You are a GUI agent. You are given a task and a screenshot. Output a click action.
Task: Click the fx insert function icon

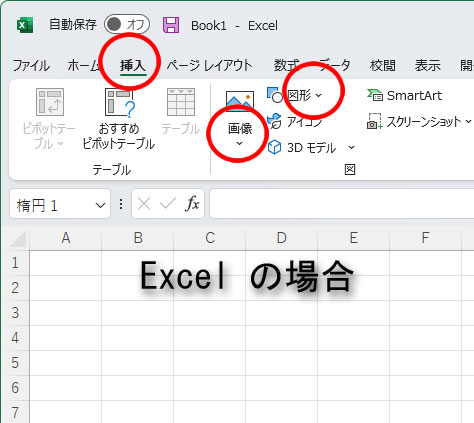click(192, 203)
